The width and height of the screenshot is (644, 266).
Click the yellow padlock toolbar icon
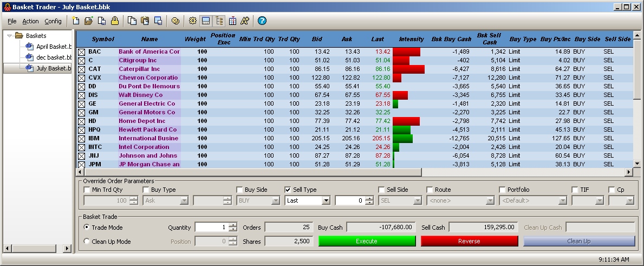click(115, 21)
